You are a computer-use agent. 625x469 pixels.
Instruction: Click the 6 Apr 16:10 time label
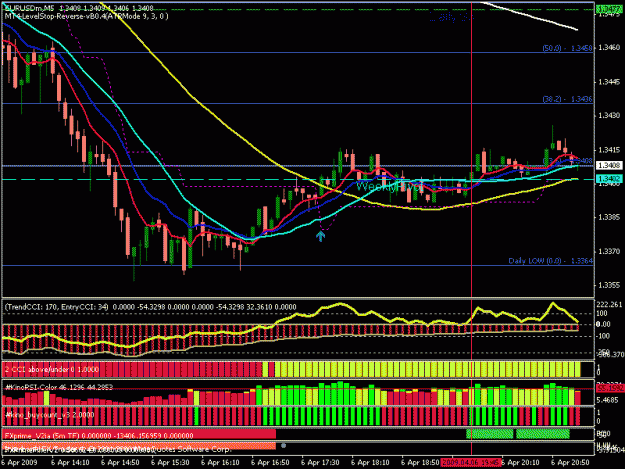click(220, 463)
